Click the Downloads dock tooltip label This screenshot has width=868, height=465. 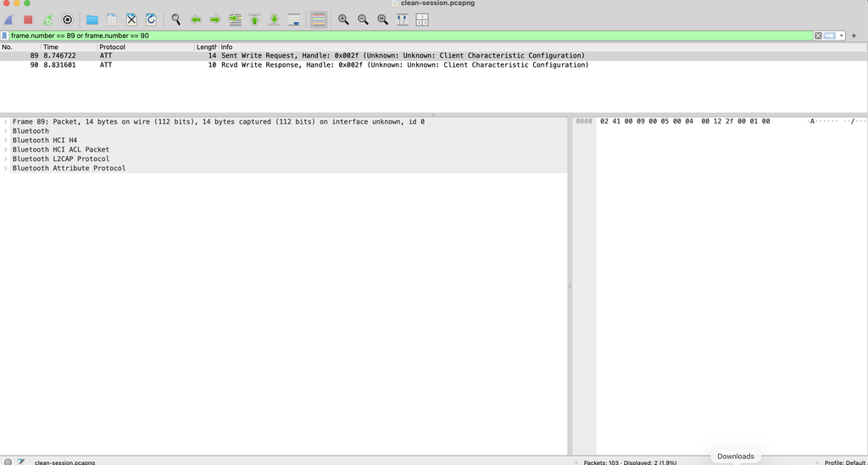[736, 457]
